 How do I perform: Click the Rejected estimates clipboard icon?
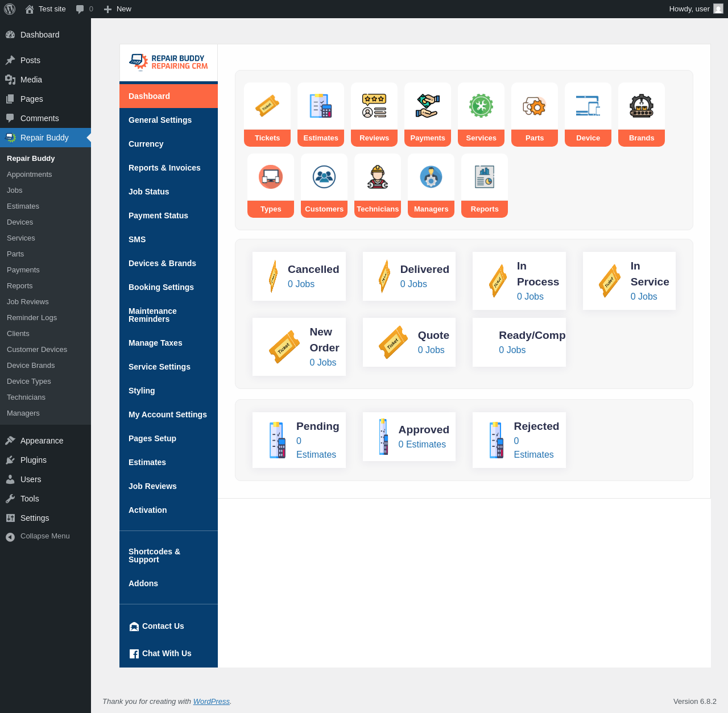(x=497, y=440)
